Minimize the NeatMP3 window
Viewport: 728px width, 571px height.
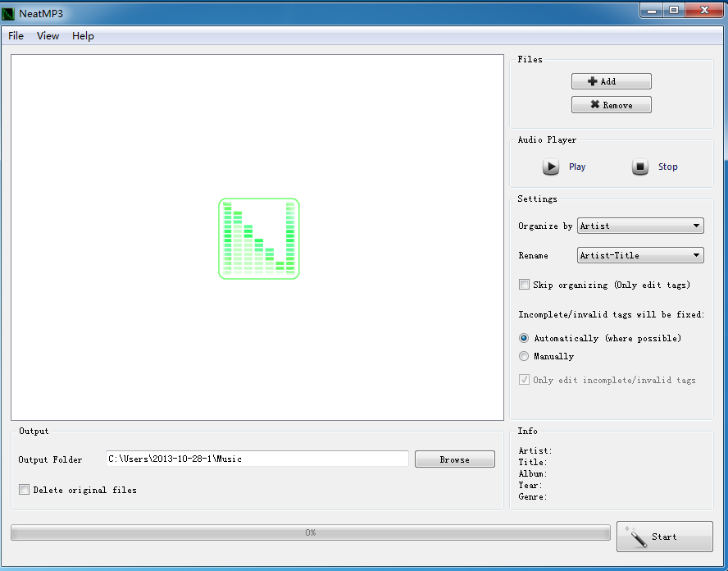(x=652, y=10)
